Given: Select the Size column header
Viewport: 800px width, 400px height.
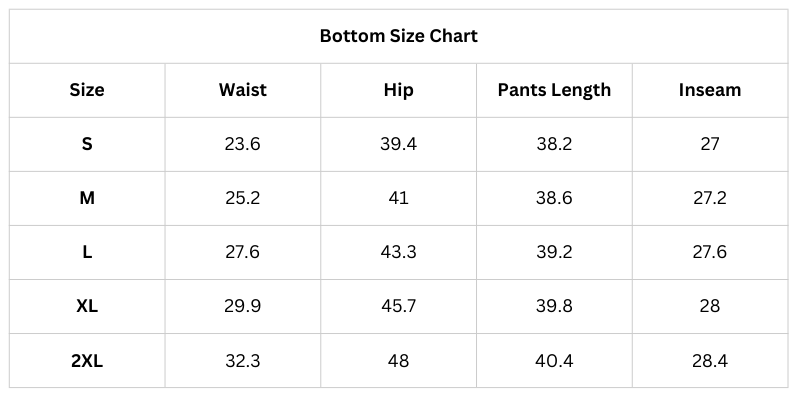Looking at the screenshot, I should click(87, 90).
